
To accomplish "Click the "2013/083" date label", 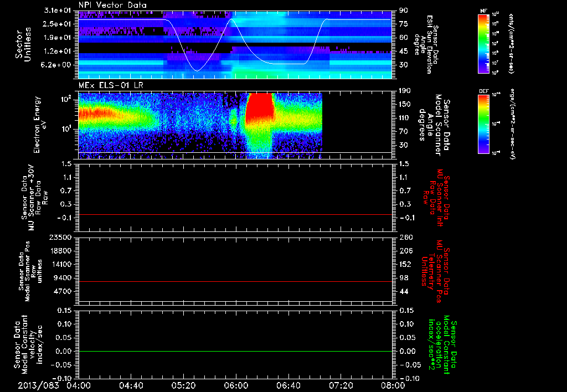I will tap(38, 385).
